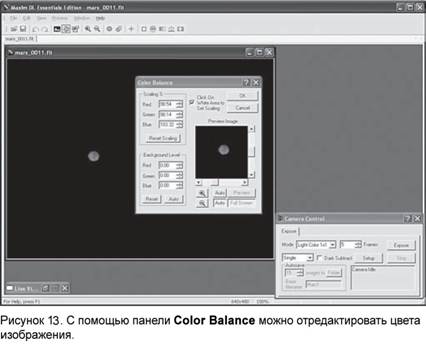The image size is (426, 361).
Task: Click the zoom in magnifier below the preview image
Action: click(202, 193)
